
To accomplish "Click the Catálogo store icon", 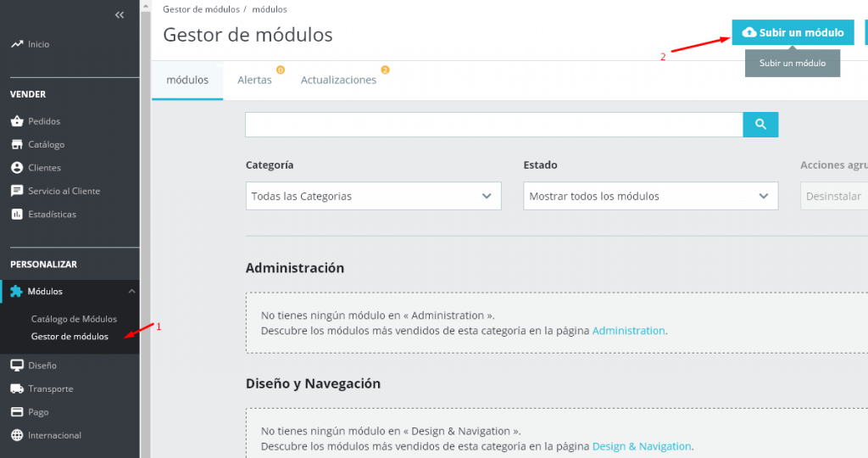I will pos(17,144).
